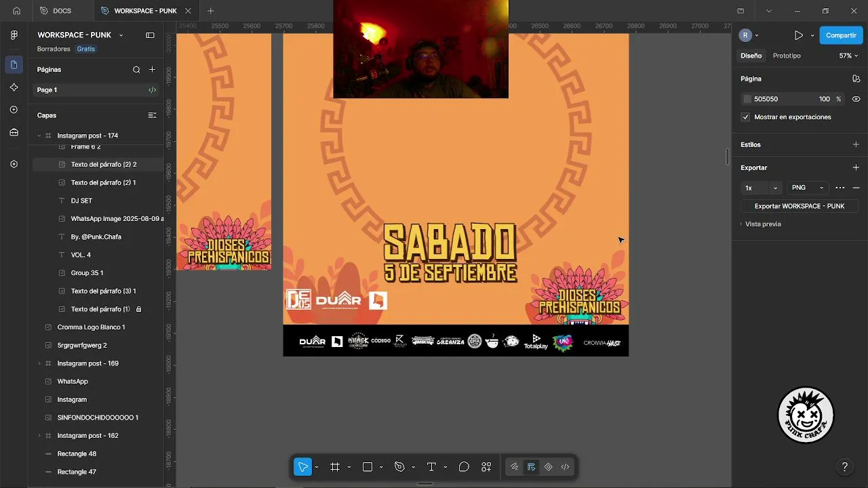868x488 pixels.
Task: Switch to the Prototipo tab
Action: (x=787, y=56)
